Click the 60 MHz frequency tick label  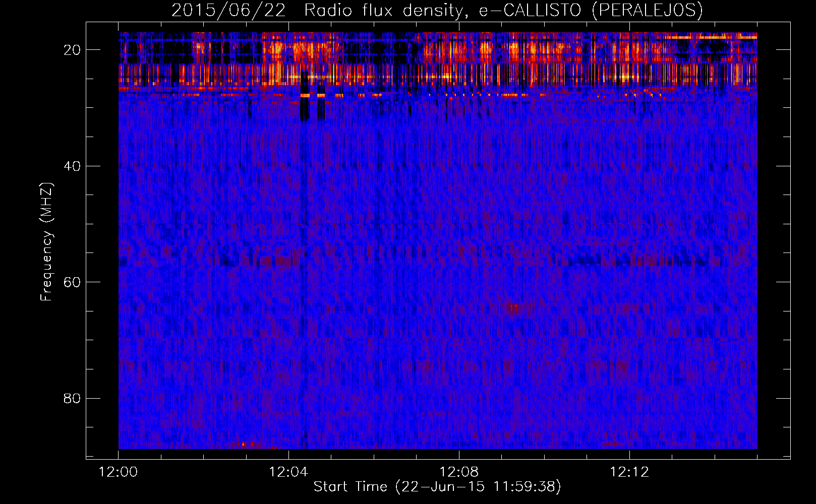[x=72, y=282]
